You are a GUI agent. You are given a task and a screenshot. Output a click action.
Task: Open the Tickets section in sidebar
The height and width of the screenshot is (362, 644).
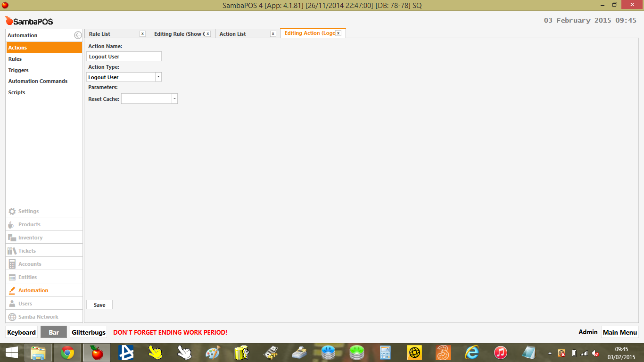[27, 251]
